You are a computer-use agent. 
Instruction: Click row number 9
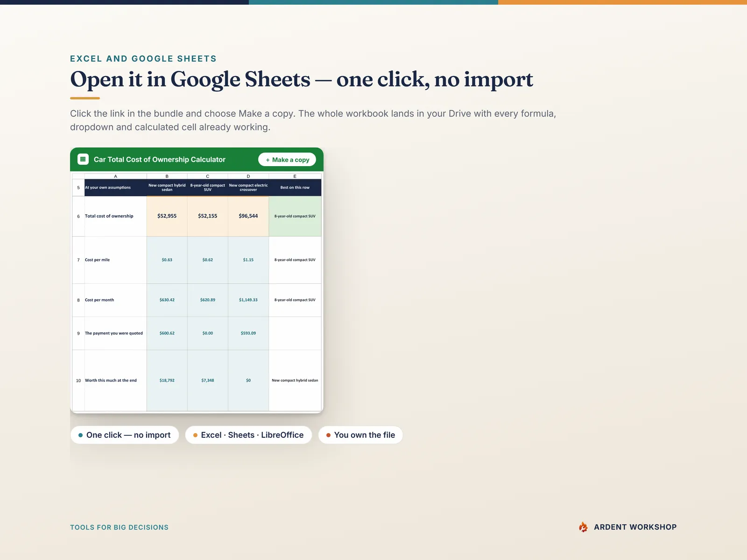[78, 333]
